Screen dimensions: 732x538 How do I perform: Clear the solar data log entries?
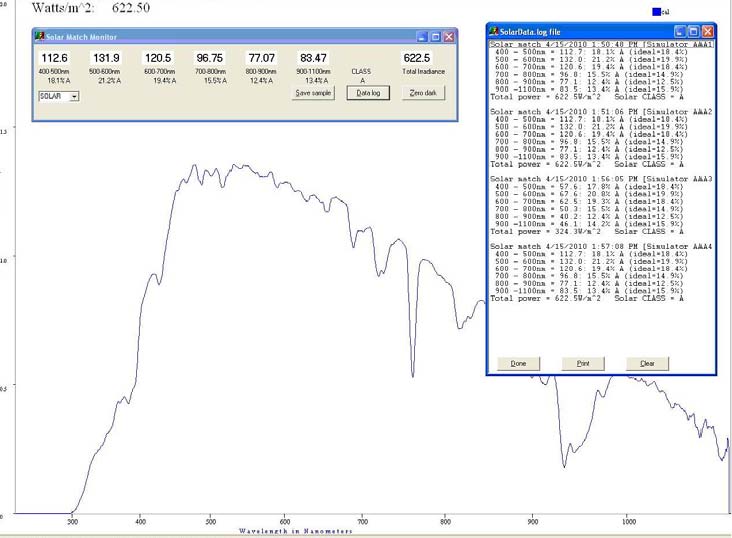point(647,363)
